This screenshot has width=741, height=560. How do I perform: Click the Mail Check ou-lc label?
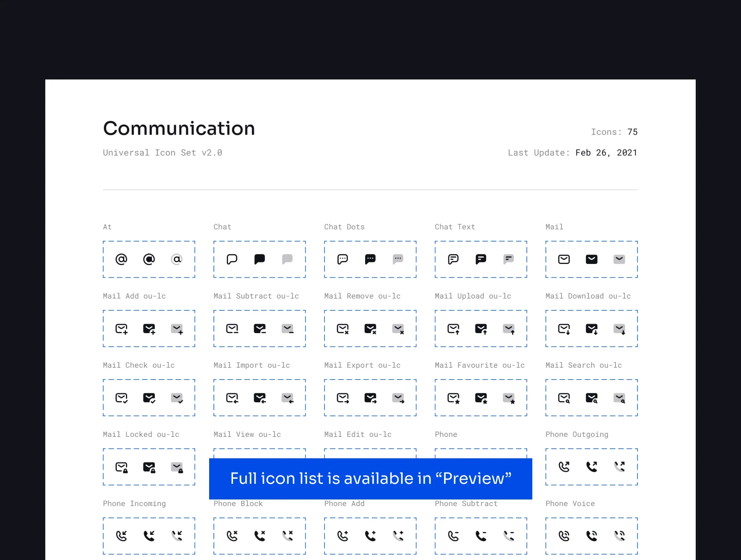click(139, 365)
